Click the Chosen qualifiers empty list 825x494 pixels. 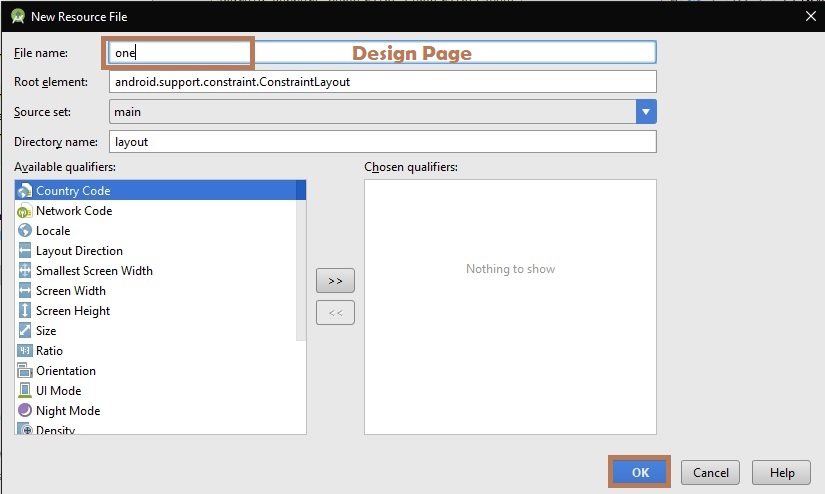pos(510,307)
